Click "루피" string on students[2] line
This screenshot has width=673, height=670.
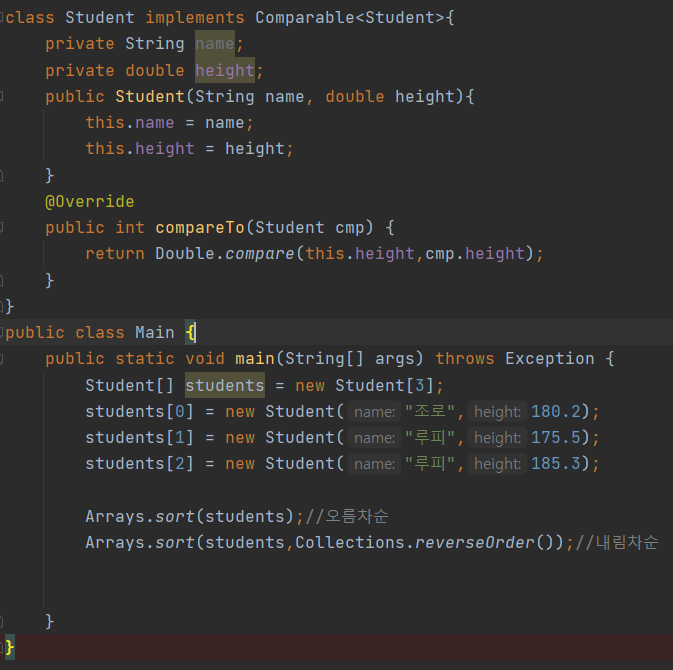(430, 464)
